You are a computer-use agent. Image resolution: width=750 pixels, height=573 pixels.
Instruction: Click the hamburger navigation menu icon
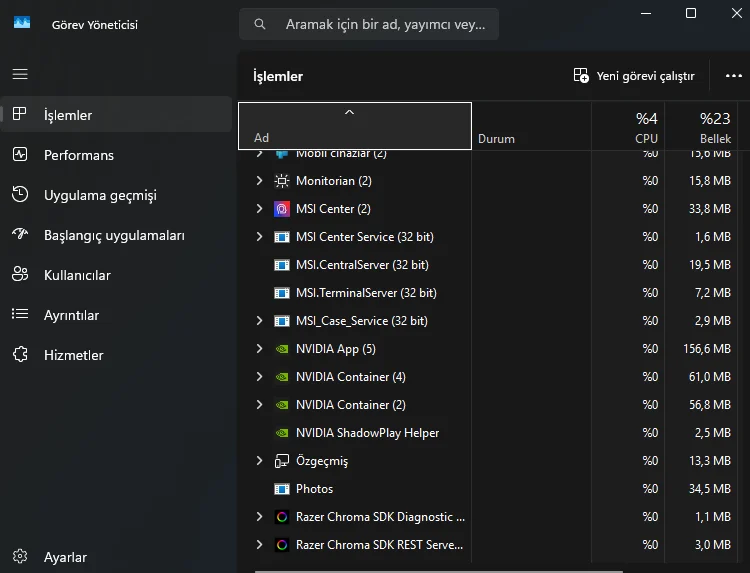coord(20,74)
